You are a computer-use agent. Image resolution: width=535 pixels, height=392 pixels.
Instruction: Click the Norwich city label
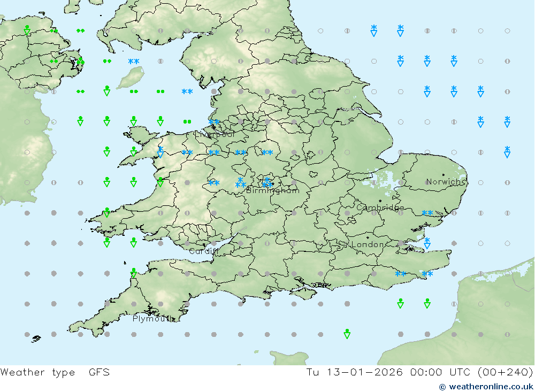coord(445,181)
